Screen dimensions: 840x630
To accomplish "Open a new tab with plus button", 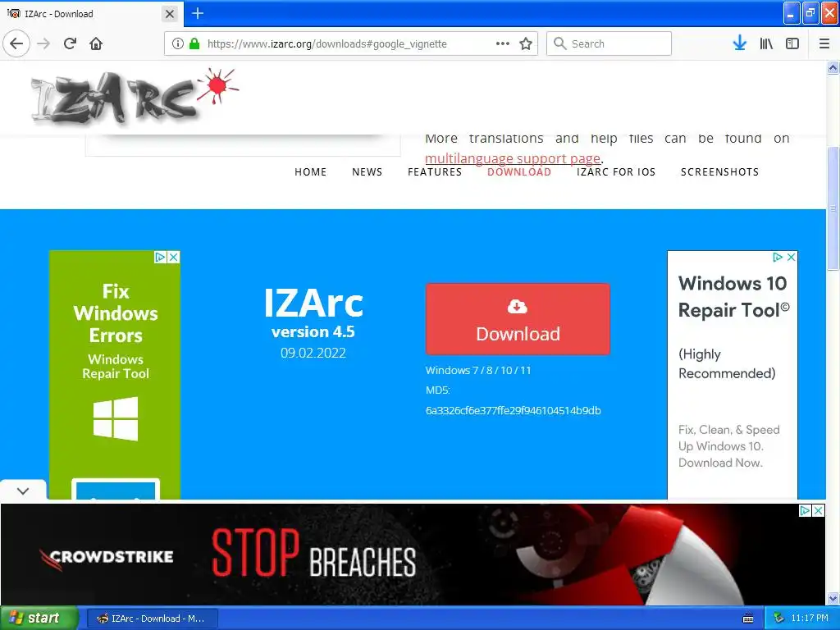I will (198, 13).
